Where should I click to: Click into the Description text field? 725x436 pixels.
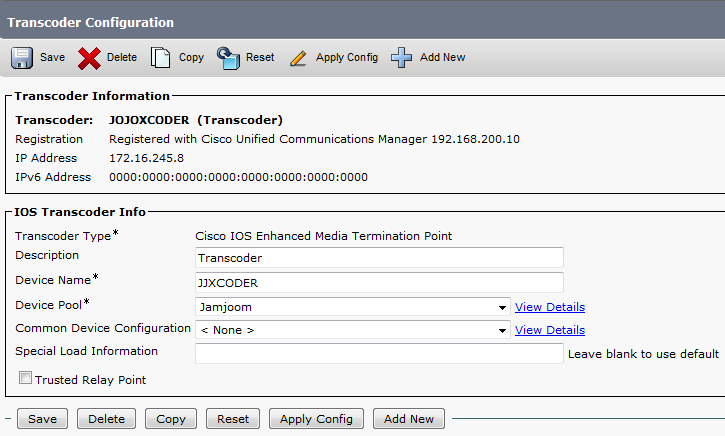379,258
